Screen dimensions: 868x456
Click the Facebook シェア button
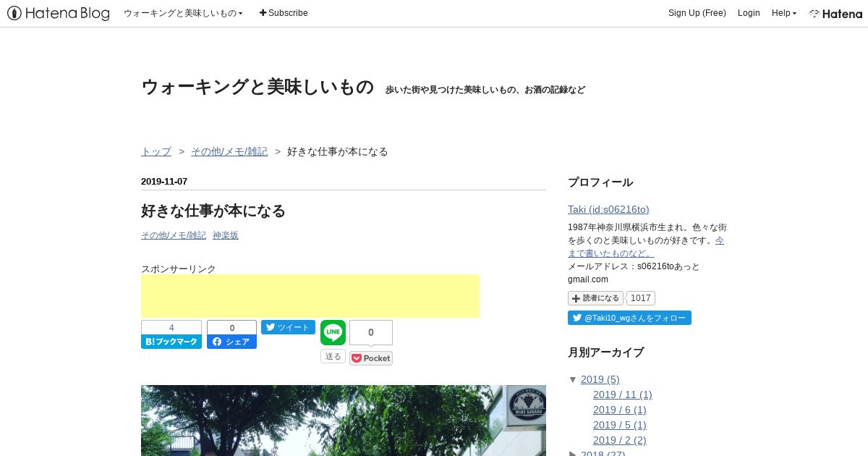(x=231, y=342)
